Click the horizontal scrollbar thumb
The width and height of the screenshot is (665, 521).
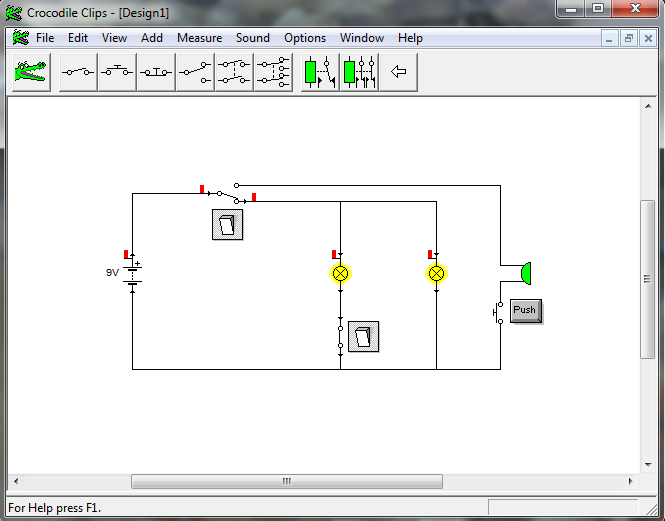click(285, 481)
